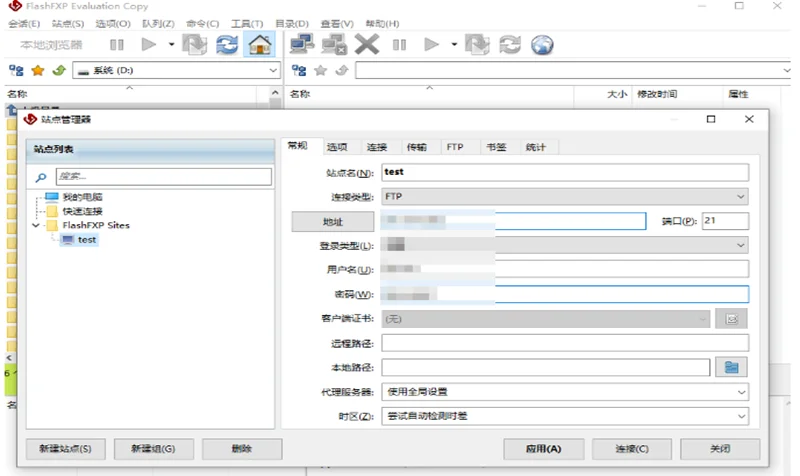
Task: Click the remote pane pause icon
Action: (399, 45)
